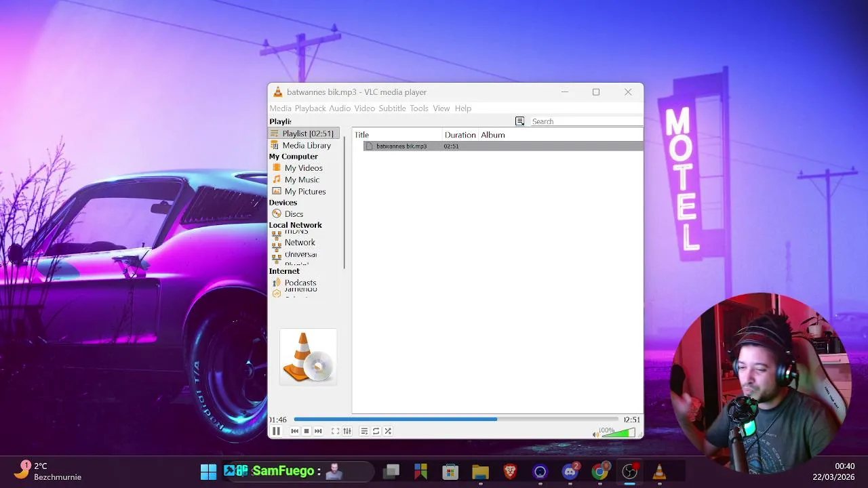Viewport: 868px width, 488px height.
Task: Open the Help menu
Action: pos(463,108)
